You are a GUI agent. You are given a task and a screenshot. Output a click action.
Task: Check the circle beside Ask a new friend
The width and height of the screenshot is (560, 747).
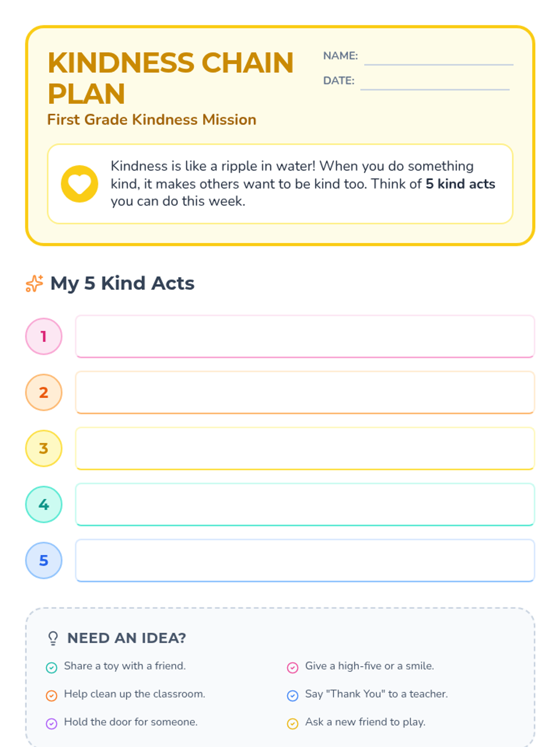pos(293,723)
